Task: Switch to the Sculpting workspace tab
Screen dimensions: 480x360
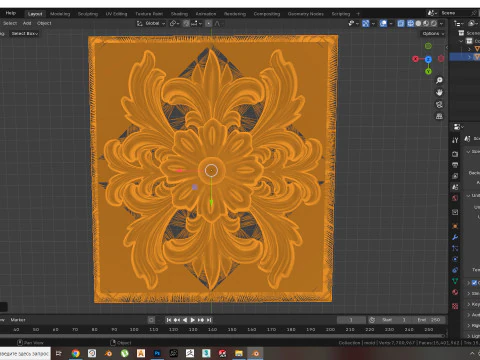Action: click(88, 14)
